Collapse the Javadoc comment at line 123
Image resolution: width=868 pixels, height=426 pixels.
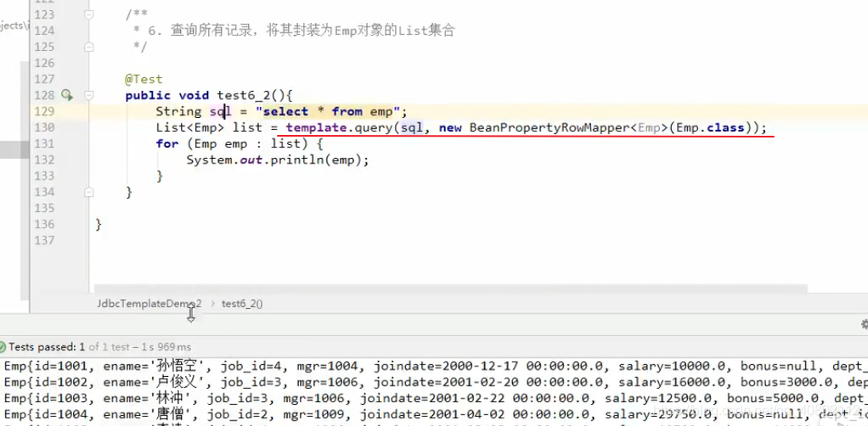[x=88, y=15]
